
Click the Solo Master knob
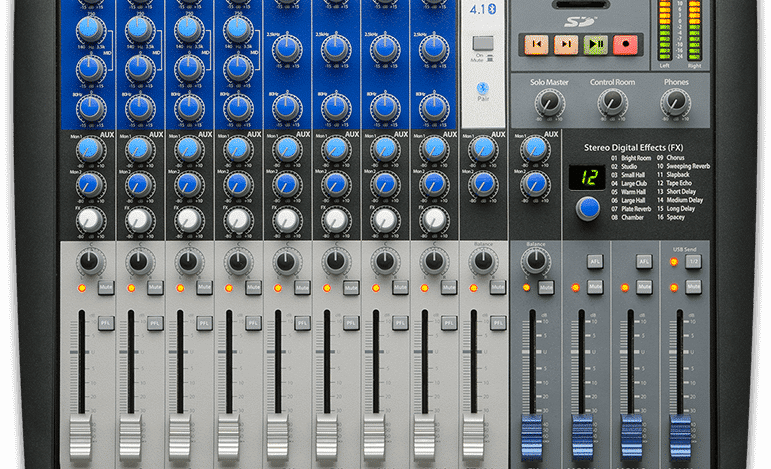[x=548, y=101]
